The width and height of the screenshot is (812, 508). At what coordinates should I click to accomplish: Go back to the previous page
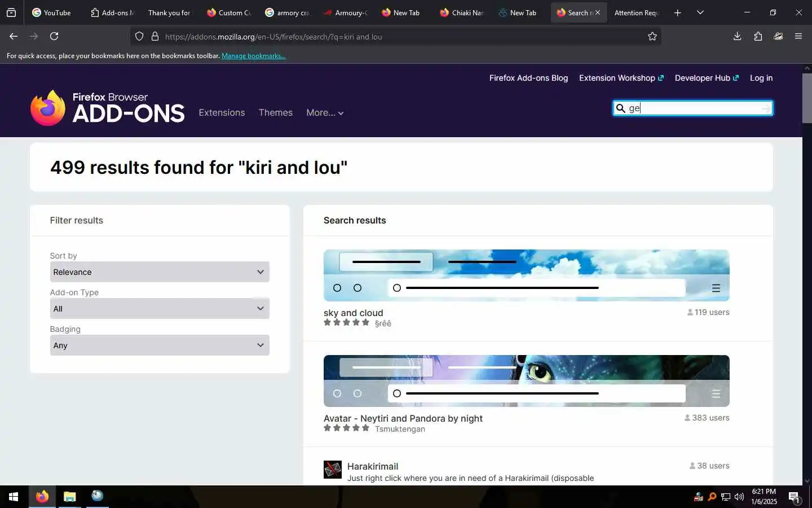[14, 36]
